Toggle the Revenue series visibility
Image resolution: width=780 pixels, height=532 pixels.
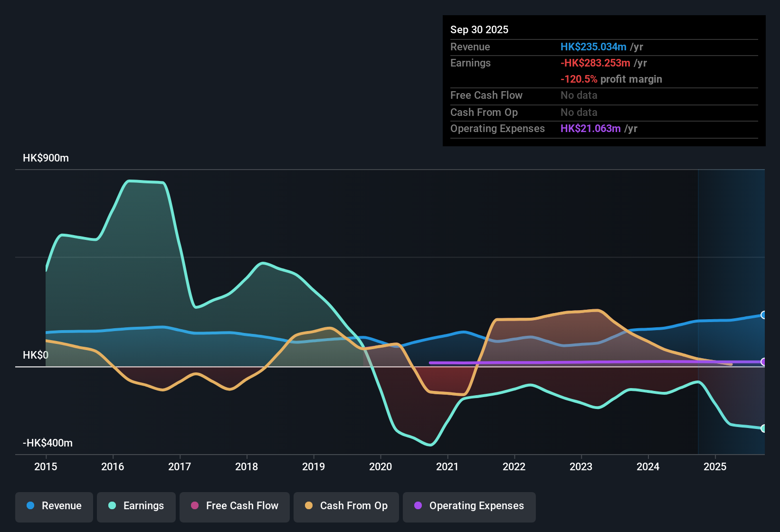(54, 506)
